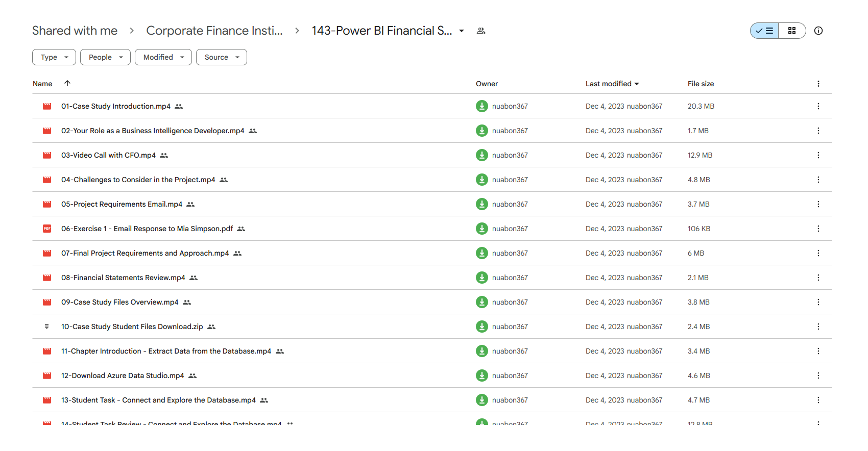This screenshot has height=451, width=868.
Task: Reverse sort direction with the Name arrow
Action: click(x=67, y=83)
